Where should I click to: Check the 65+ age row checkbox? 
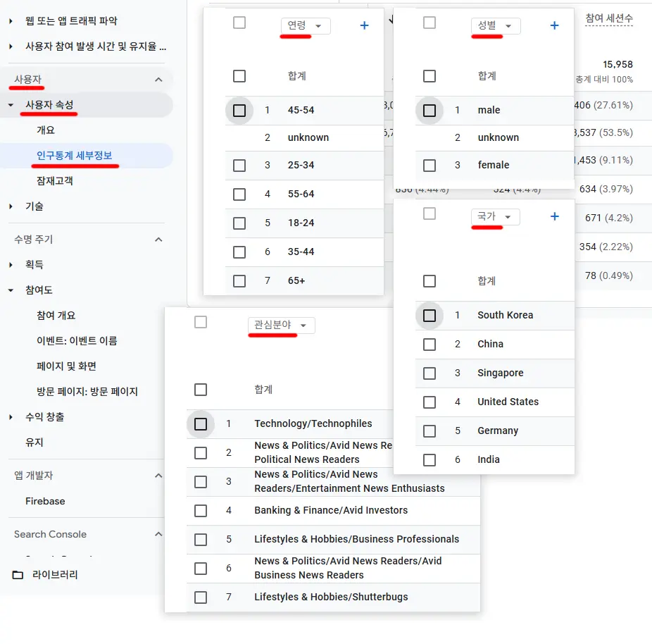tap(239, 281)
